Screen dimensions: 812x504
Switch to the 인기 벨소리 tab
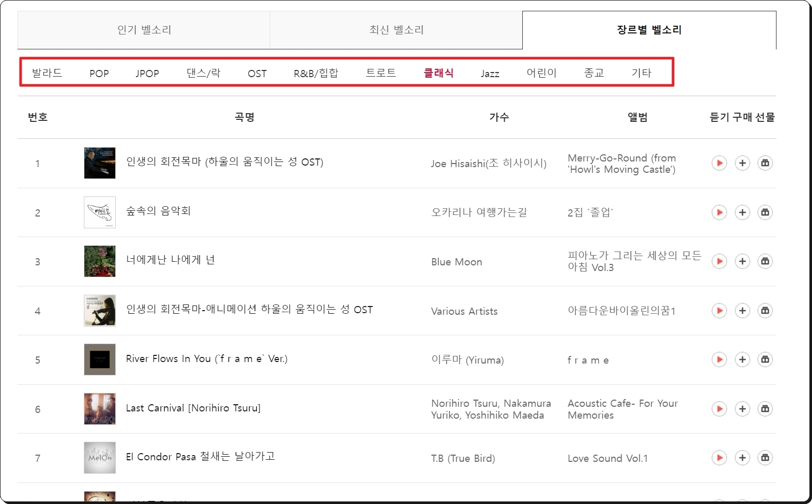click(x=144, y=30)
